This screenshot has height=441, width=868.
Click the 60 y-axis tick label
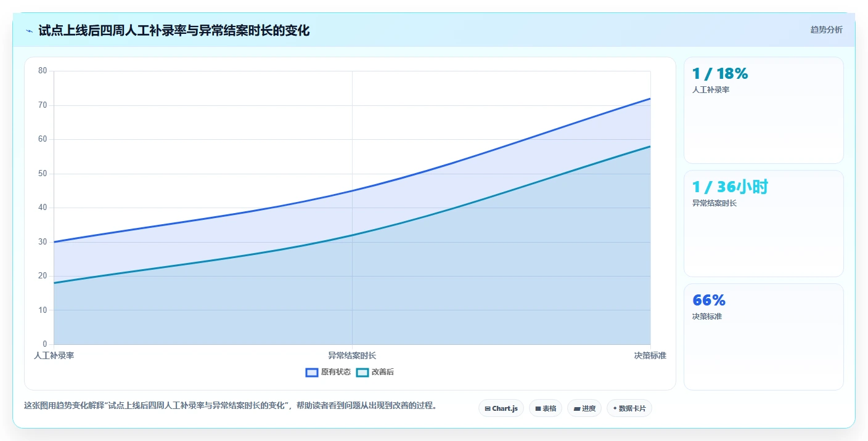click(43, 139)
